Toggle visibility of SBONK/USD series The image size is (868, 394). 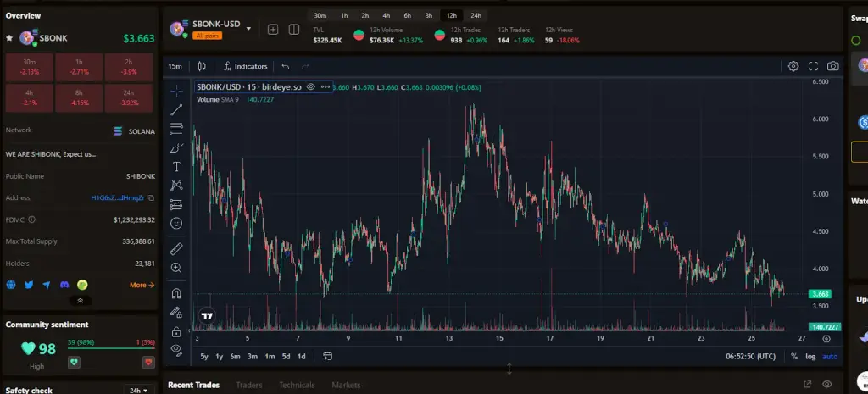click(x=310, y=87)
